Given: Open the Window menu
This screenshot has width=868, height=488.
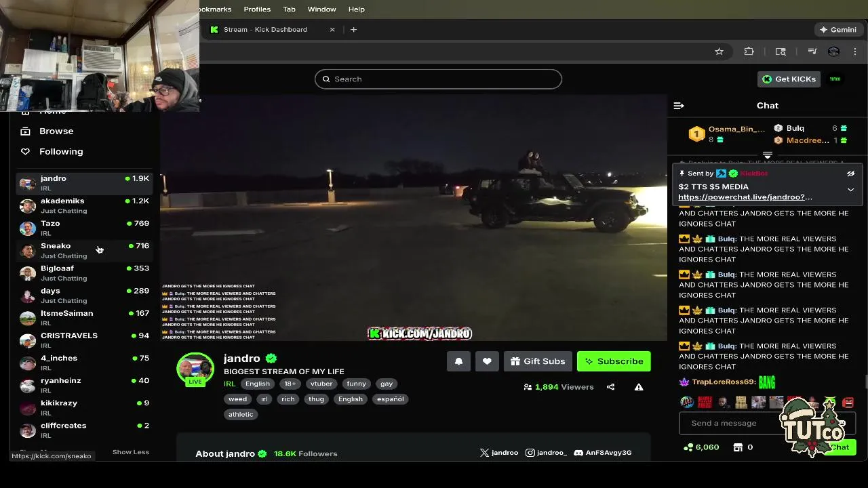Looking at the screenshot, I should tap(321, 9).
